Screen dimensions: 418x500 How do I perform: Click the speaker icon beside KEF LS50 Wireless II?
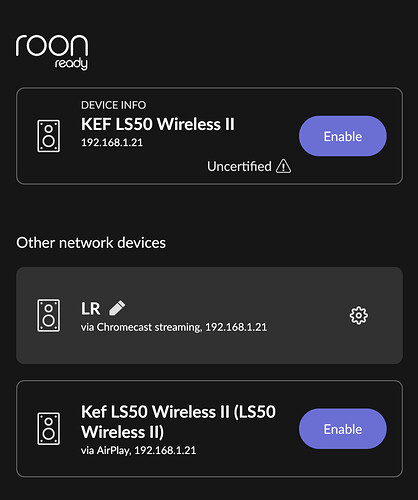[x=49, y=136]
